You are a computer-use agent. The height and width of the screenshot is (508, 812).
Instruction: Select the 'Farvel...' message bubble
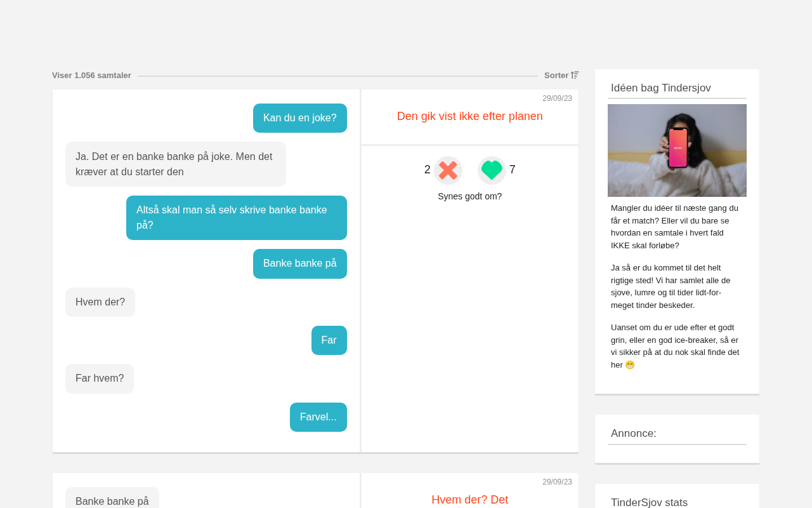point(318,417)
